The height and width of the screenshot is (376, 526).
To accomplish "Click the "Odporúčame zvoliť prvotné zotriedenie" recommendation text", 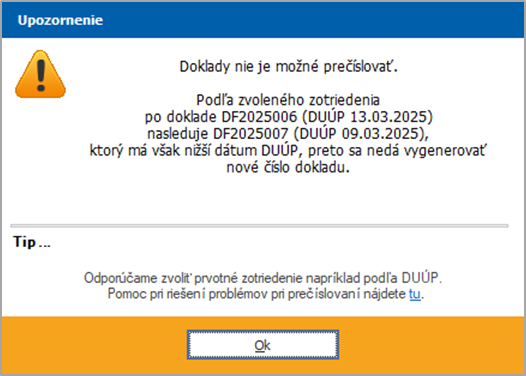I will [263, 278].
